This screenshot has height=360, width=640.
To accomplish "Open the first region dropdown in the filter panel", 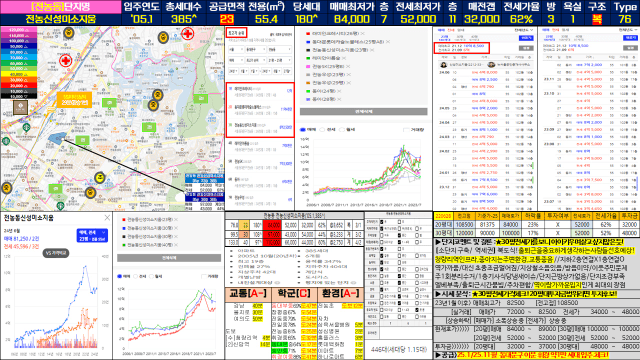I will click(236, 49).
